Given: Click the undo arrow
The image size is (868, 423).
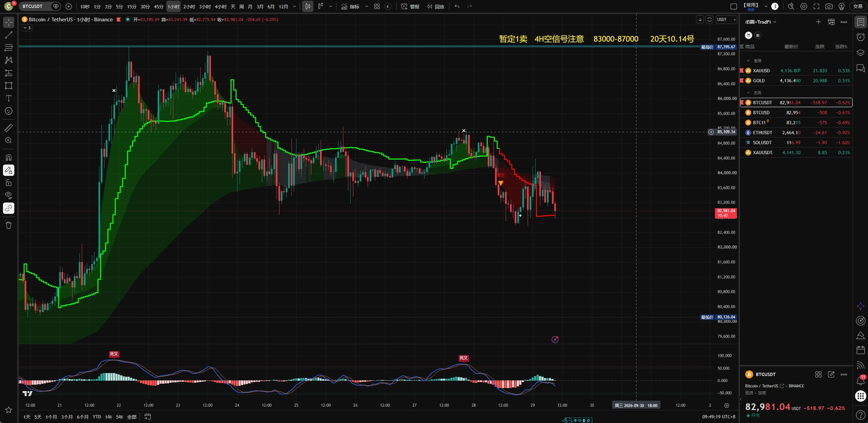Looking at the screenshot, I should click(457, 6).
